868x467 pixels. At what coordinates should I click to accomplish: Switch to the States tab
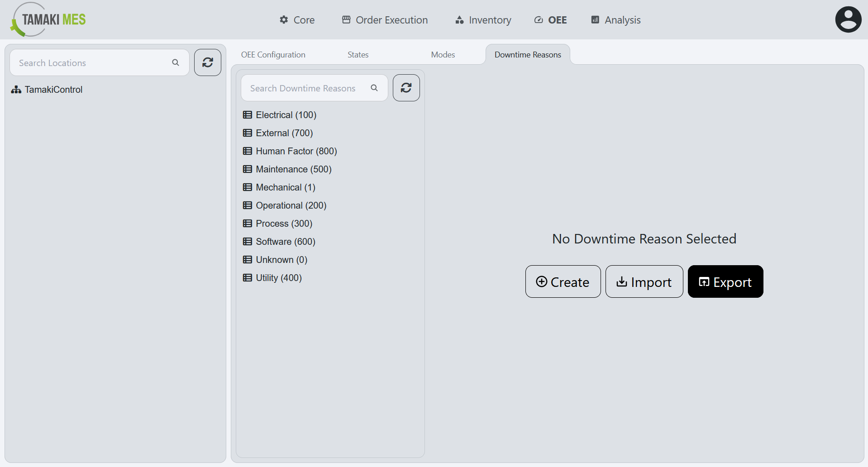(358, 54)
